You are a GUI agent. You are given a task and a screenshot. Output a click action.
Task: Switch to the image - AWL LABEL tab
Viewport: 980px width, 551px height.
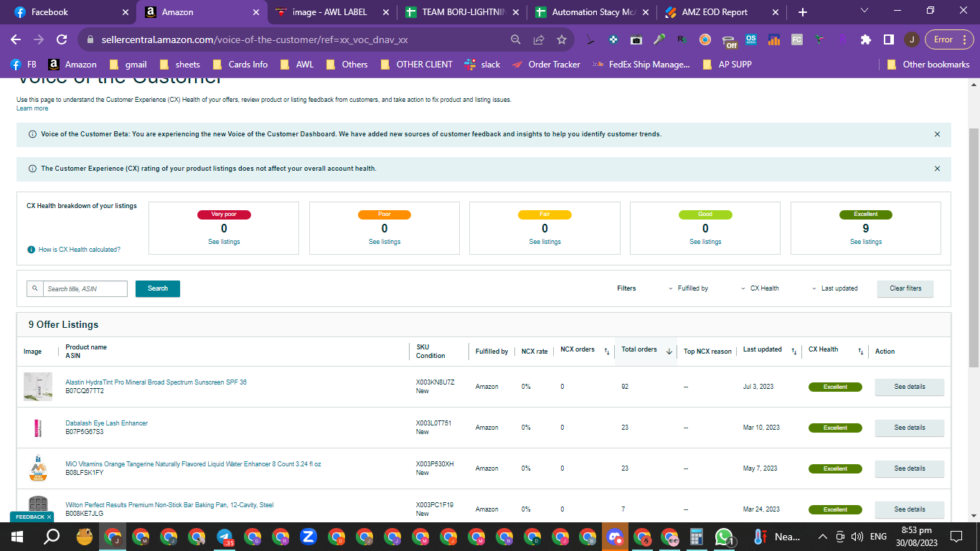[x=331, y=12]
